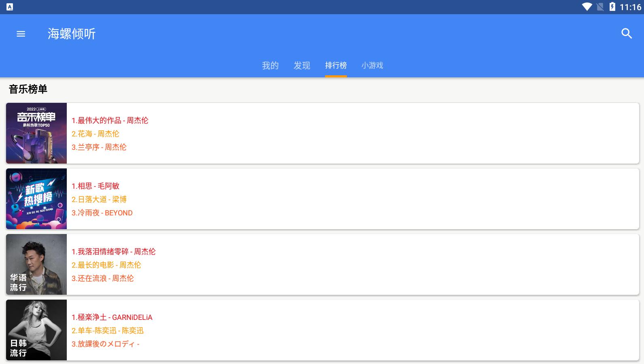Select 極楽浄土 - GARNiDELiA entry
This screenshot has width=644, height=364.
pyautogui.click(x=112, y=317)
